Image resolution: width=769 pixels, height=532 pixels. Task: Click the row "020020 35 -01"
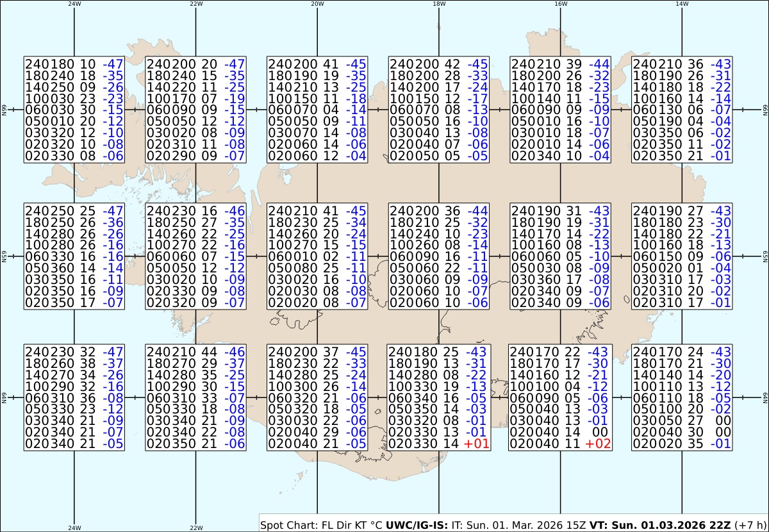[x=682, y=444]
